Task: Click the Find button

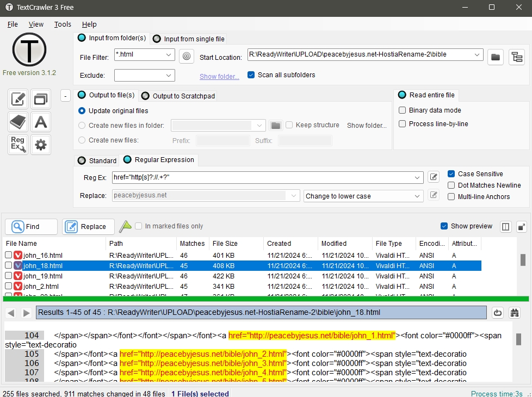Action: tap(31, 227)
